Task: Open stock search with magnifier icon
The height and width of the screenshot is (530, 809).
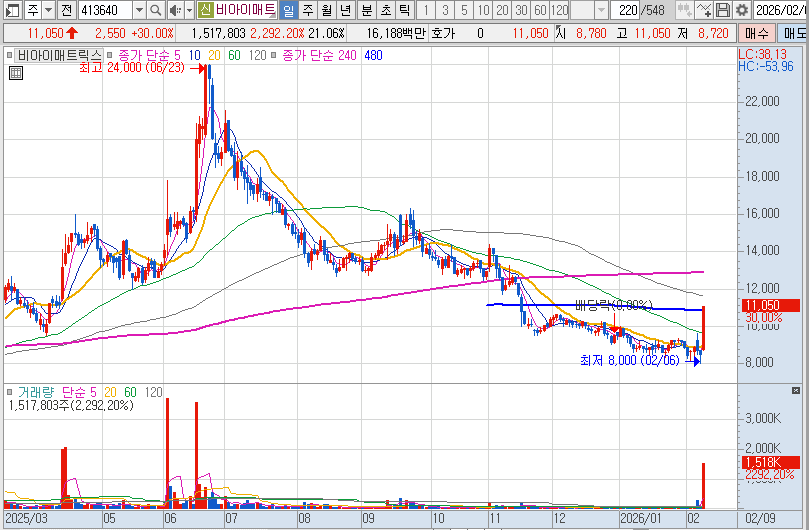Action: [155, 10]
